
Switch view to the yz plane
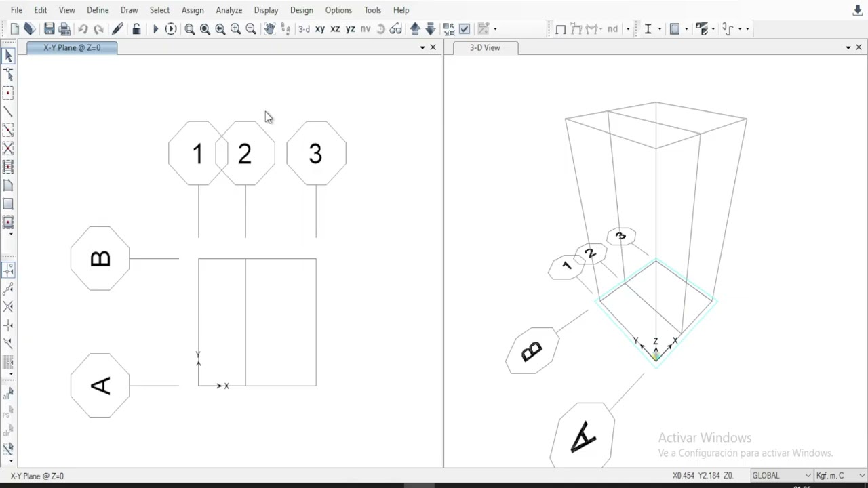pyautogui.click(x=350, y=28)
